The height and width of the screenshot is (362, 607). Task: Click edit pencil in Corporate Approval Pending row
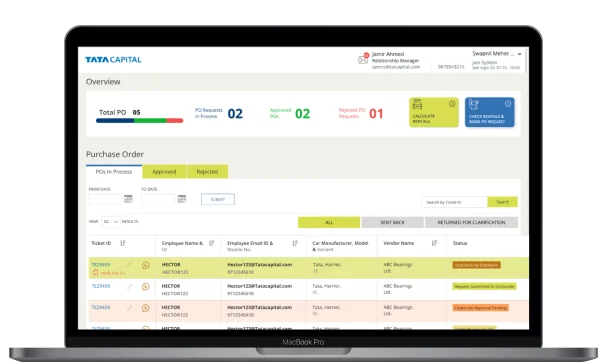coord(129,308)
